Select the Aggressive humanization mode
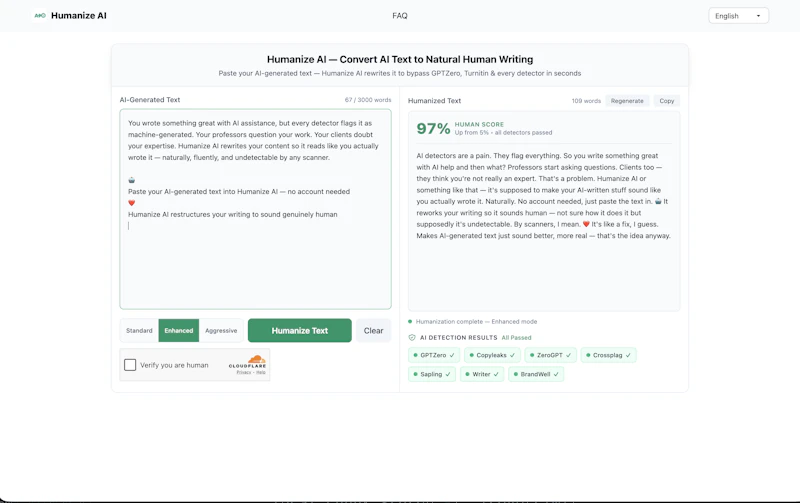The width and height of the screenshot is (800, 503). 221,331
